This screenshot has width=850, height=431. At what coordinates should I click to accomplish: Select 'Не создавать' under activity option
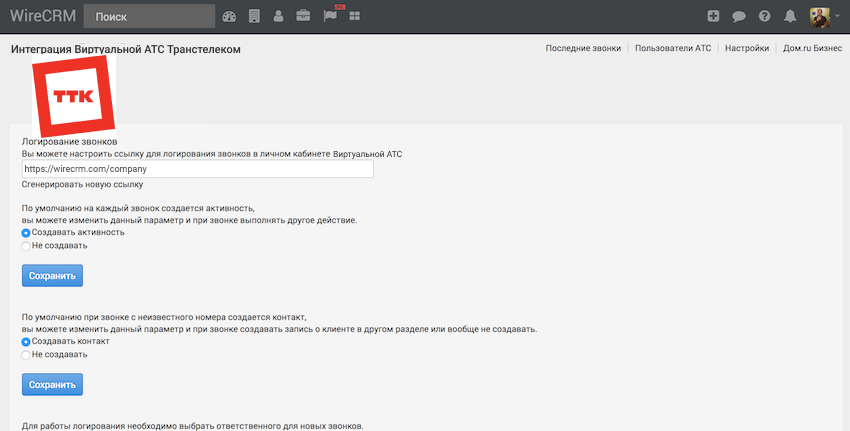[x=26, y=245]
